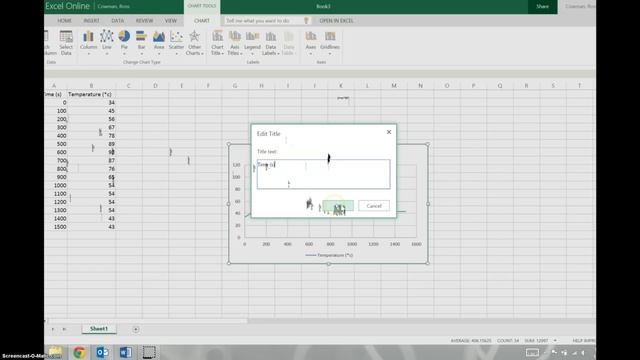Switch to the REVIEW ribbon tab
Screen dimensions: 640x360
[x=144, y=20]
